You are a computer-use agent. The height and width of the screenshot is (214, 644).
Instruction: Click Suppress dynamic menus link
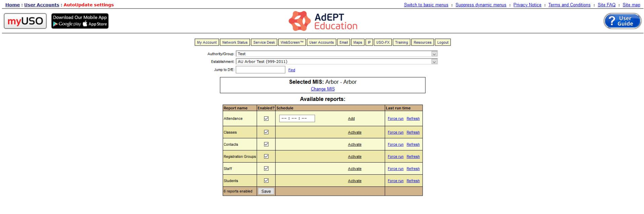pos(481,5)
